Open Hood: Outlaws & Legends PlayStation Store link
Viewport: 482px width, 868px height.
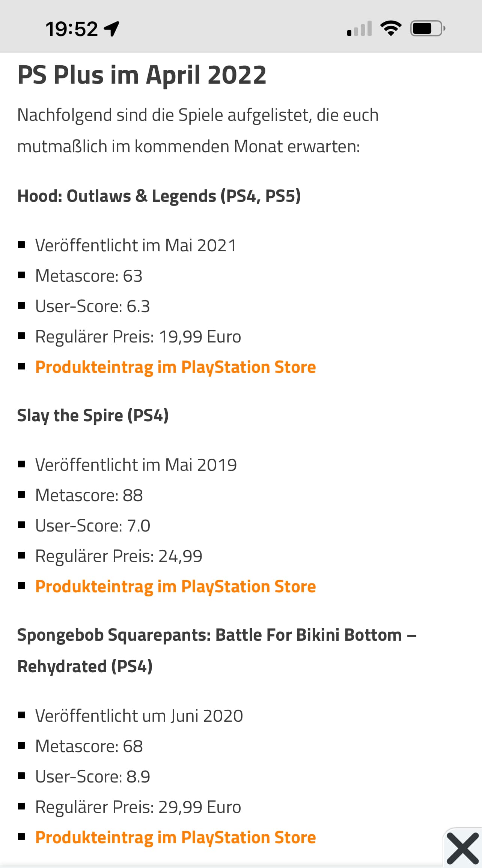[175, 367]
